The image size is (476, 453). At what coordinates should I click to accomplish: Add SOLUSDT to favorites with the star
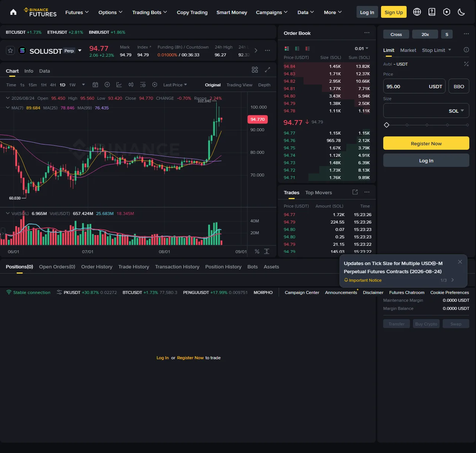pyautogui.click(x=10, y=50)
